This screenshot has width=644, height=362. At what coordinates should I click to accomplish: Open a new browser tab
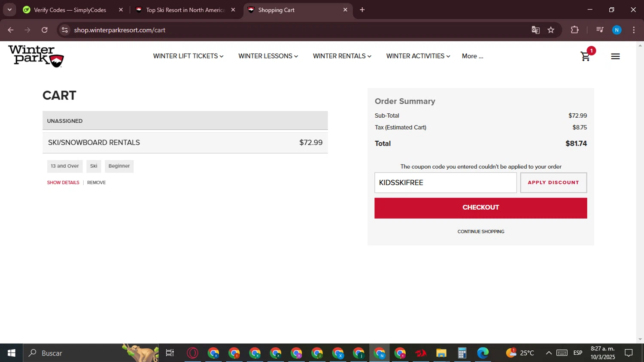362,10
